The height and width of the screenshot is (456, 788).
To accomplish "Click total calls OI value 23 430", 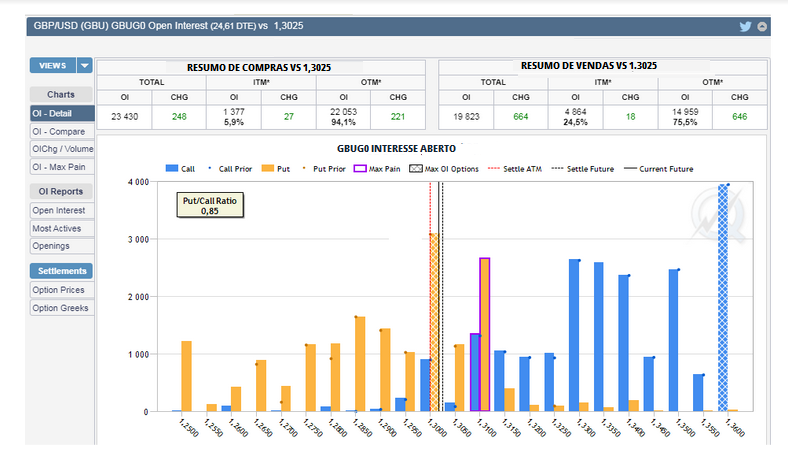I will [125, 117].
